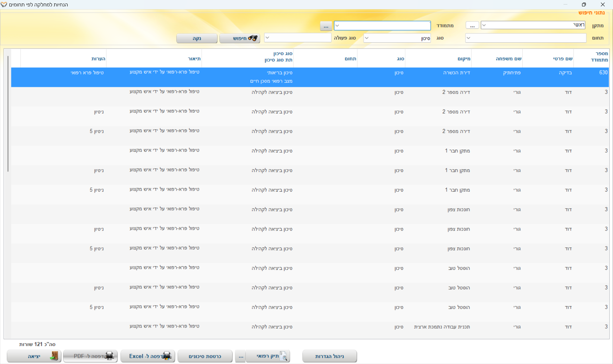The image size is (613, 364).
Task: Click the table vertical scrollbar
Action: point(8,114)
